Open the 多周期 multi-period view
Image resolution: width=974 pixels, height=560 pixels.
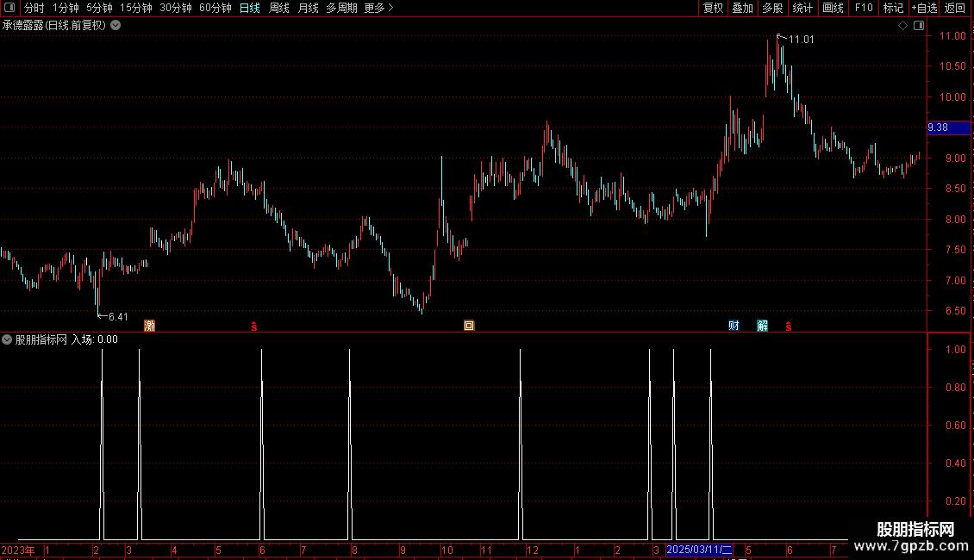click(341, 8)
